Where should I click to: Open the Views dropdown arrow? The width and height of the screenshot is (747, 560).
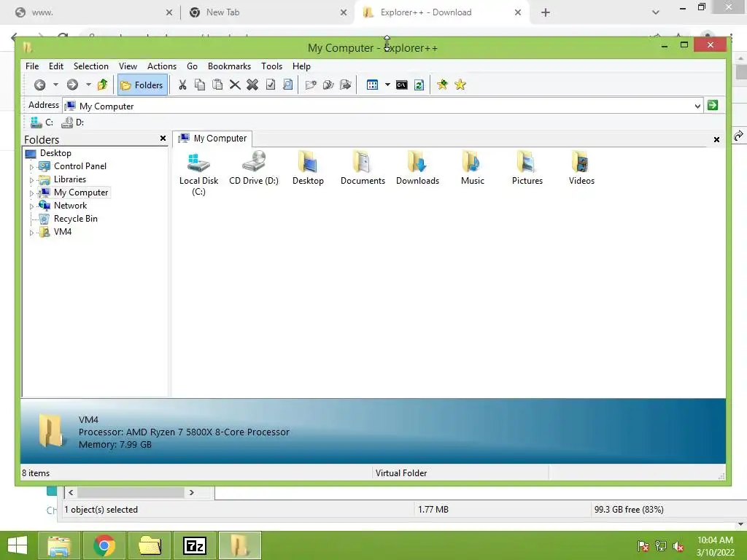(387, 85)
